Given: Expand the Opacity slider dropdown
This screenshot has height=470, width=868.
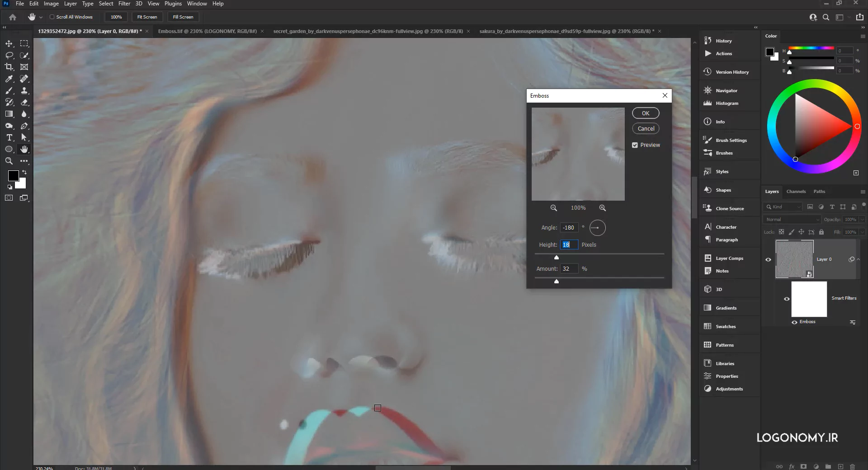Looking at the screenshot, I should [x=862, y=220].
